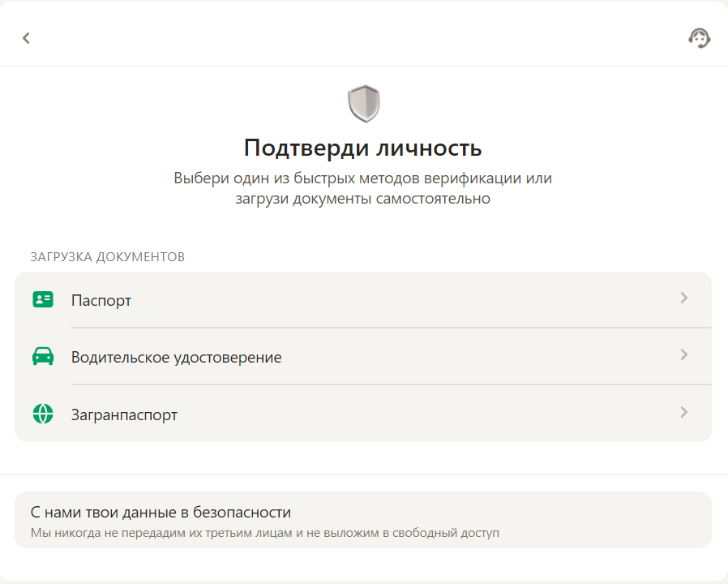
Task: Click the green globe icon
Action: click(x=43, y=414)
